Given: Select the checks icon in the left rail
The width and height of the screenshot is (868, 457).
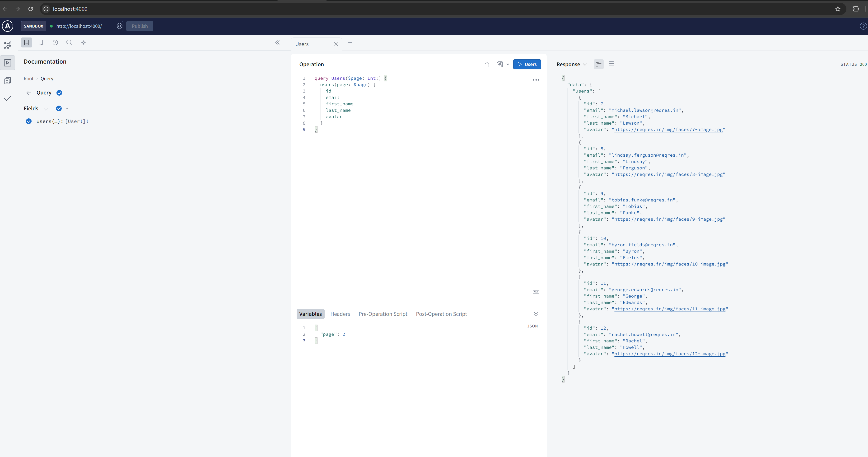Looking at the screenshot, I should pyautogui.click(x=7, y=98).
